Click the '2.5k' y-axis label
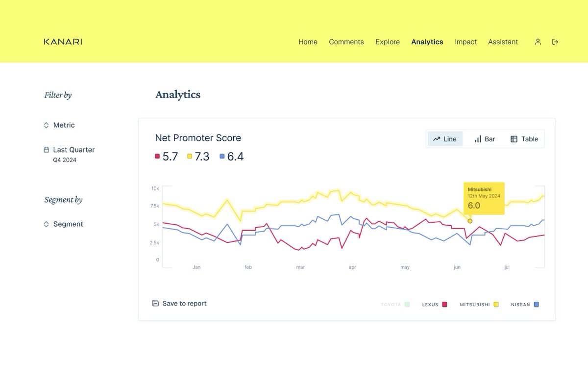588x368 pixels. 154,243
